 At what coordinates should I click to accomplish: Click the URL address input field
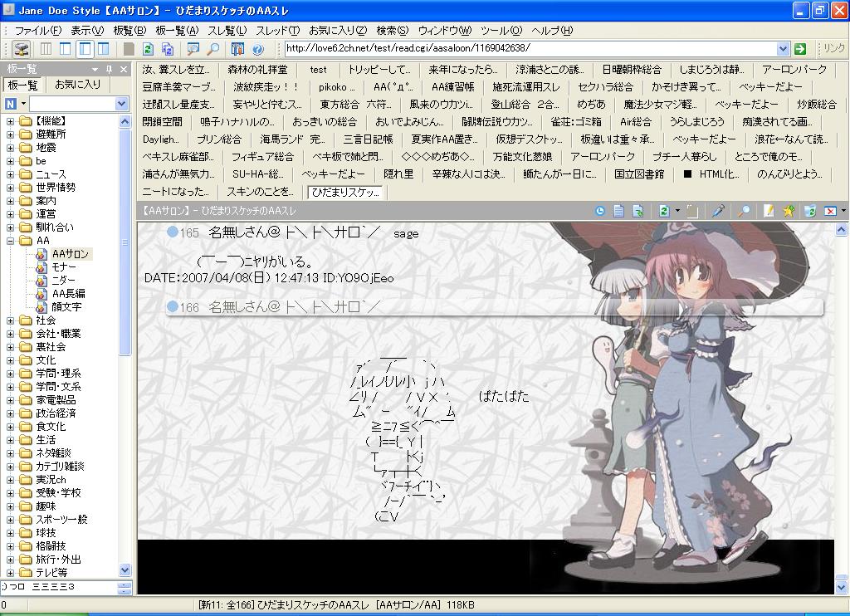(531, 49)
